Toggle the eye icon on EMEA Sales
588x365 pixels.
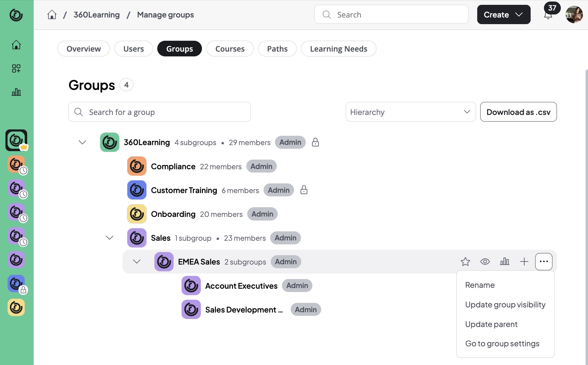pos(485,262)
